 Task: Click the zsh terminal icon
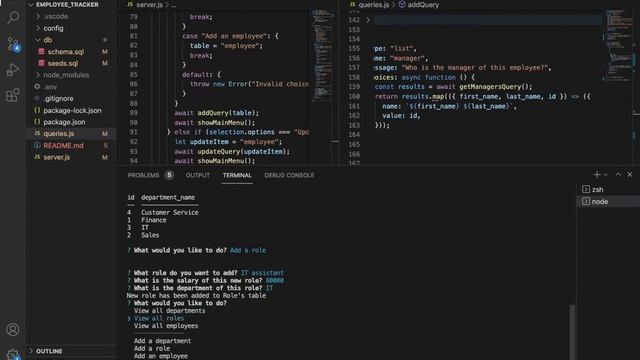(586, 189)
